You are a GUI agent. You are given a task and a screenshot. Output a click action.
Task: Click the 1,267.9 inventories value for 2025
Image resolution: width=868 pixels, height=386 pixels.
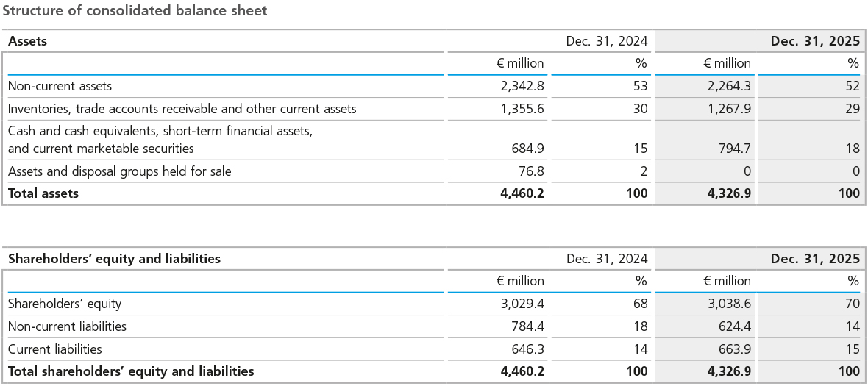tap(729, 109)
